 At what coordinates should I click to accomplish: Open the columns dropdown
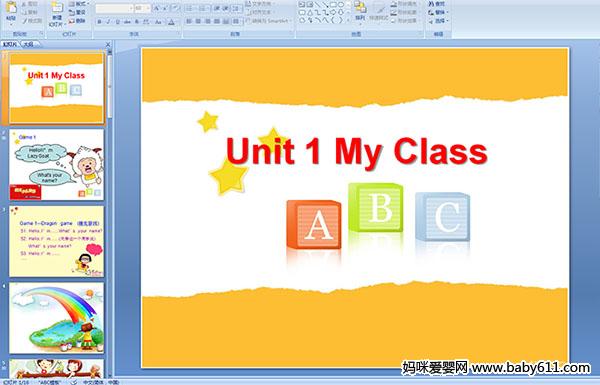[237, 21]
